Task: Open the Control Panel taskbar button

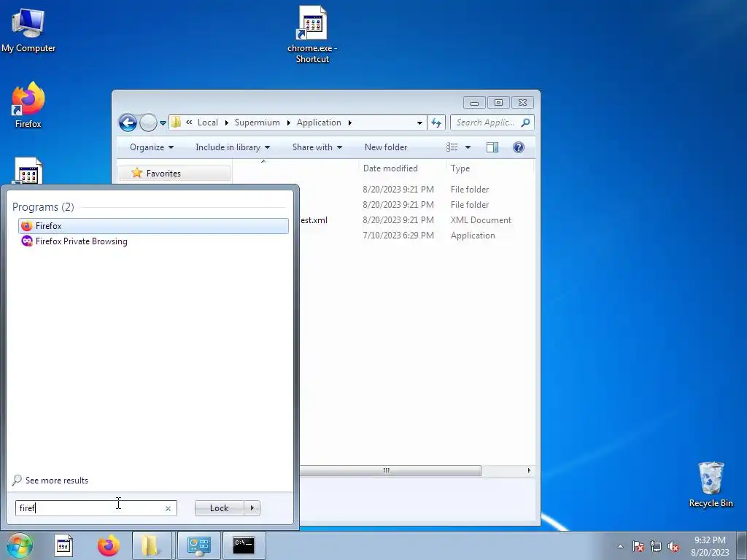Action: coord(198,545)
